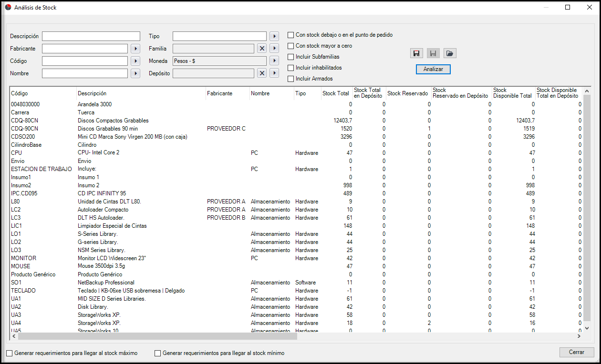Click the horizontal scrollbar right arrow
This screenshot has height=364, width=601.
point(579,336)
